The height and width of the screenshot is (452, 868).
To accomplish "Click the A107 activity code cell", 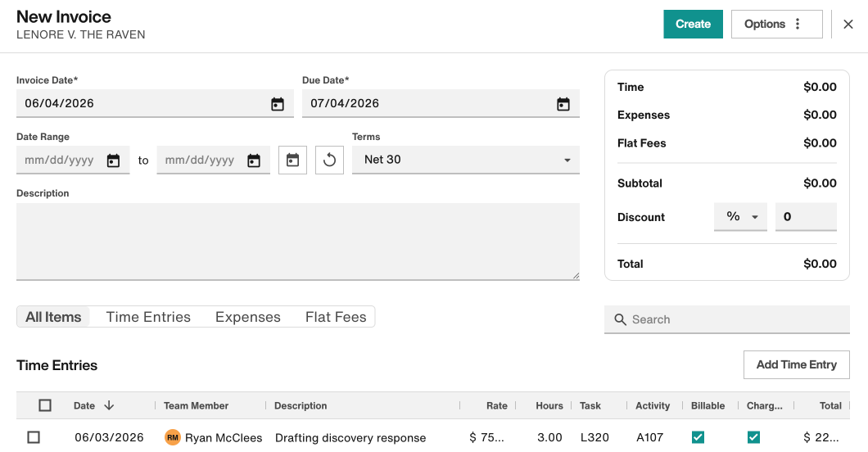I will tap(650, 437).
